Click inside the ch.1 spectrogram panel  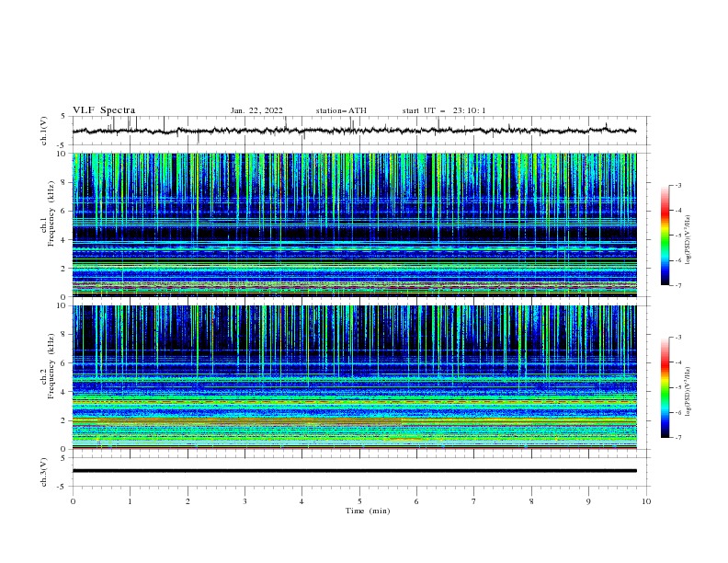pos(354,224)
